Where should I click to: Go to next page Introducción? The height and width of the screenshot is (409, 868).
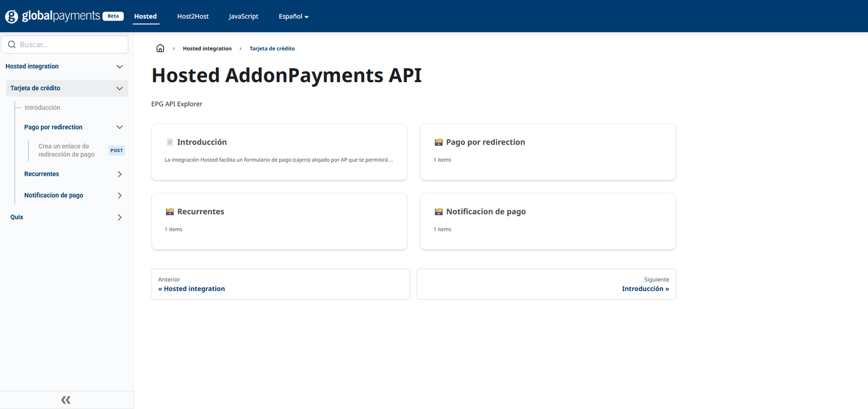(645, 289)
